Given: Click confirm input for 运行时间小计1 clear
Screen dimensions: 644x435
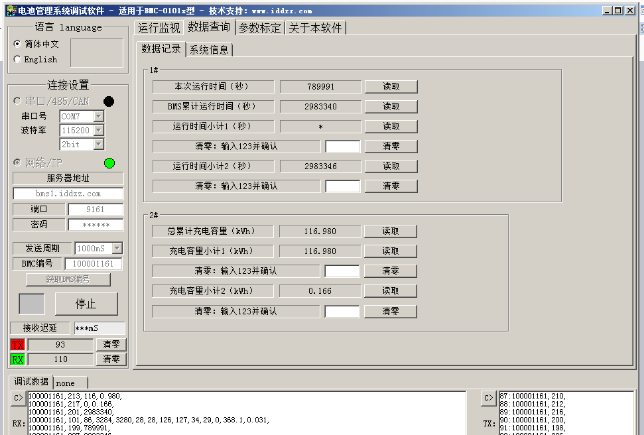Looking at the screenshot, I should click(x=343, y=146).
